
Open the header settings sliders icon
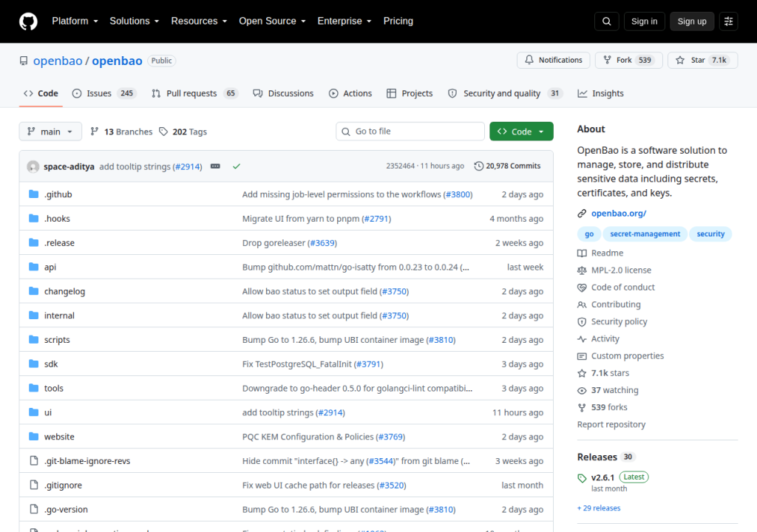click(728, 21)
